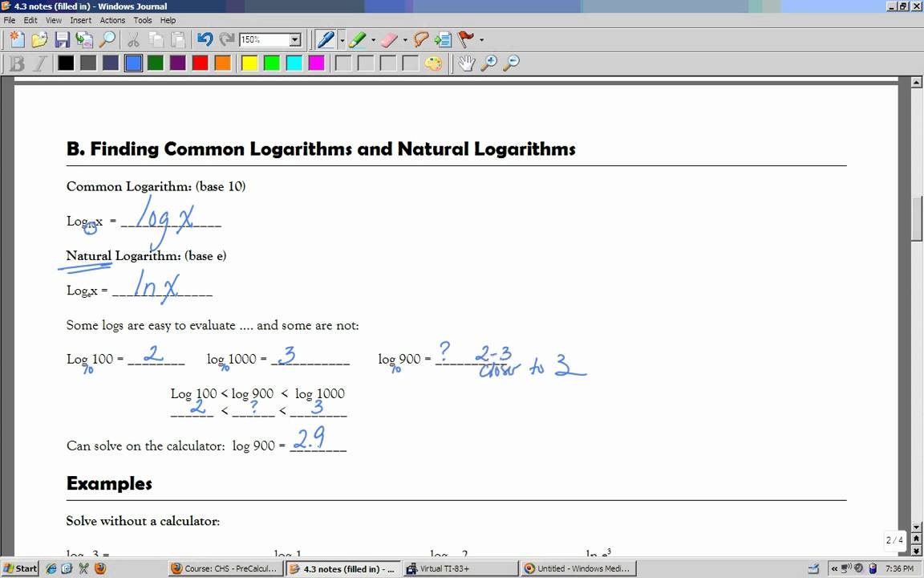Go to next page with double-down arrow
Image resolution: width=924 pixels, height=578 pixels.
(x=916, y=550)
